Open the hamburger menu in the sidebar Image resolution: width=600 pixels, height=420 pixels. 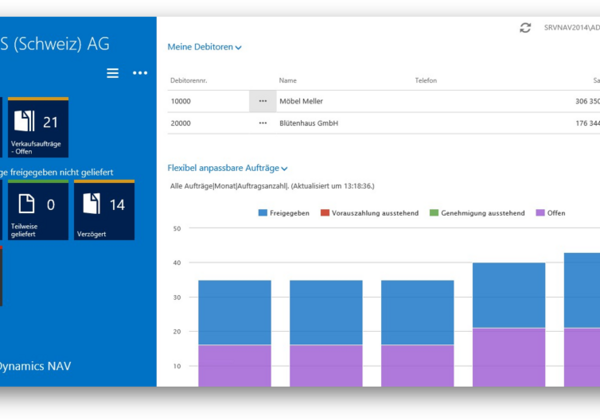point(113,73)
